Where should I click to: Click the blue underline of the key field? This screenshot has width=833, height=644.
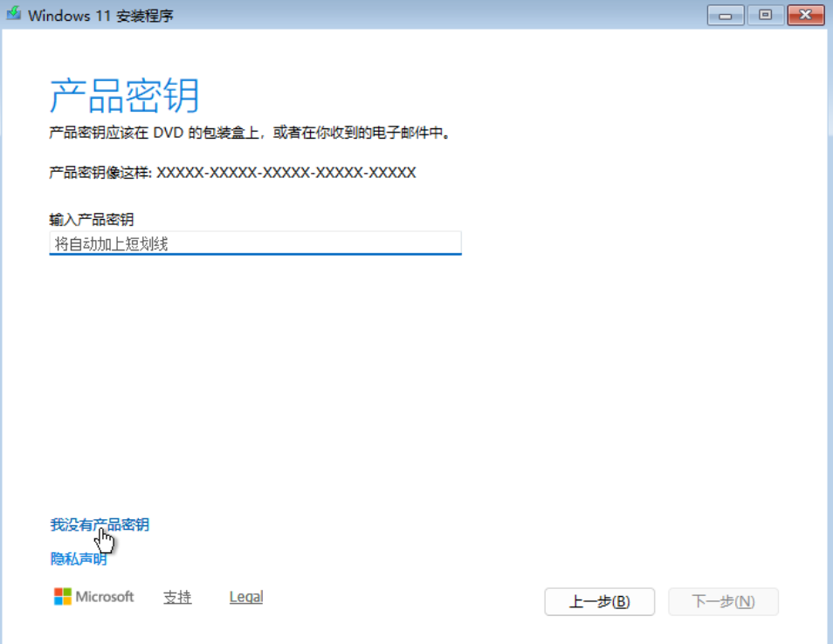tap(255, 255)
